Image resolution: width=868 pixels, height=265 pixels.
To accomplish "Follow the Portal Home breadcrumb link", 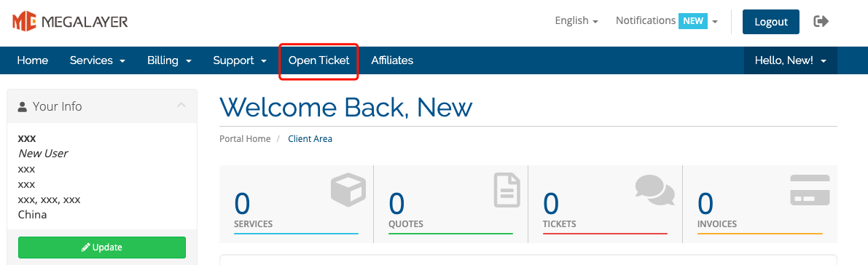I will (245, 139).
